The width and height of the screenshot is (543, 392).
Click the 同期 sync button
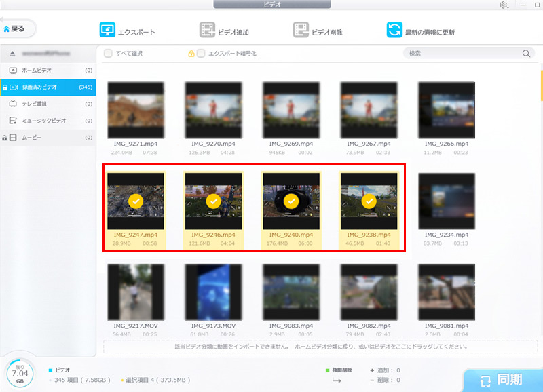tap(503, 380)
